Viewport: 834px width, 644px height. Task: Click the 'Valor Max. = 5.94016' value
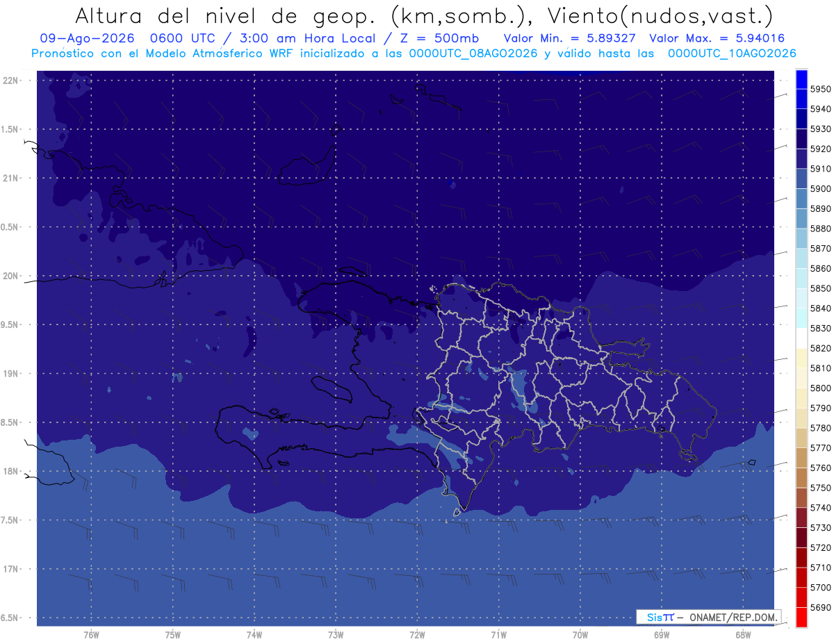coord(717,38)
